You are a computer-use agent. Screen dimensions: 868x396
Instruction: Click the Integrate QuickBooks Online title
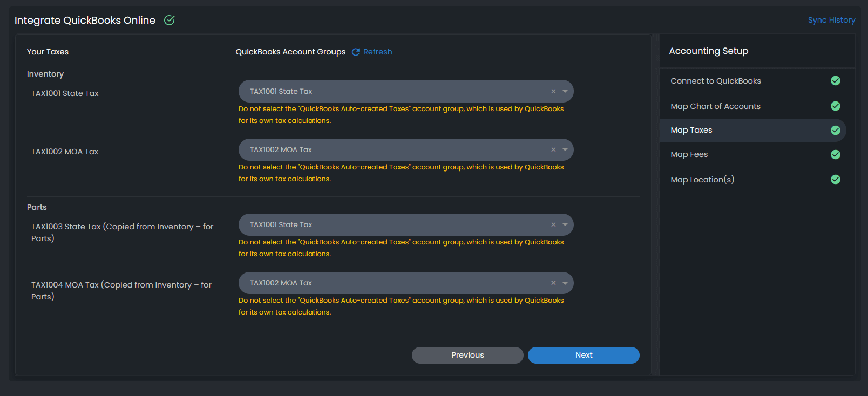[x=85, y=20]
